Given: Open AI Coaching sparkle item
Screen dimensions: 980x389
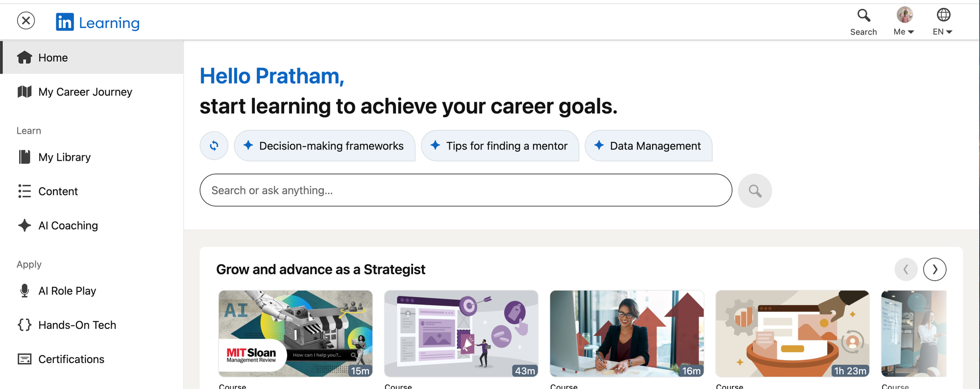Looking at the screenshot, I should 93,225.
